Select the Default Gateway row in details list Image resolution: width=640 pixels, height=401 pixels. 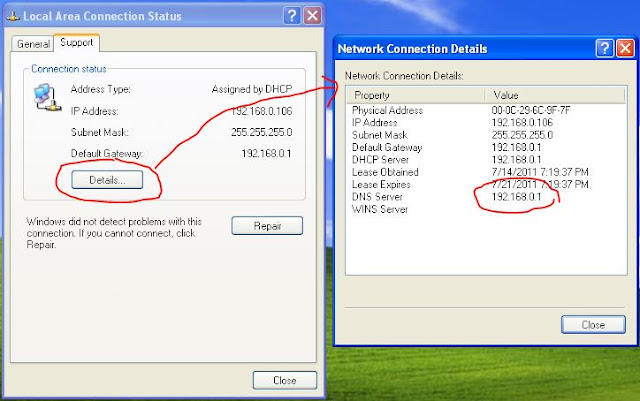tap(486, 147)
